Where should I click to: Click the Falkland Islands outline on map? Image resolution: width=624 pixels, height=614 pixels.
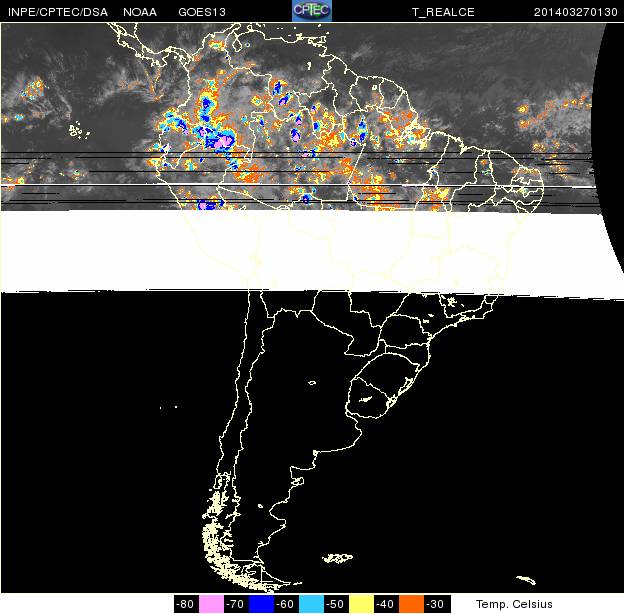[x=338, y=557]
